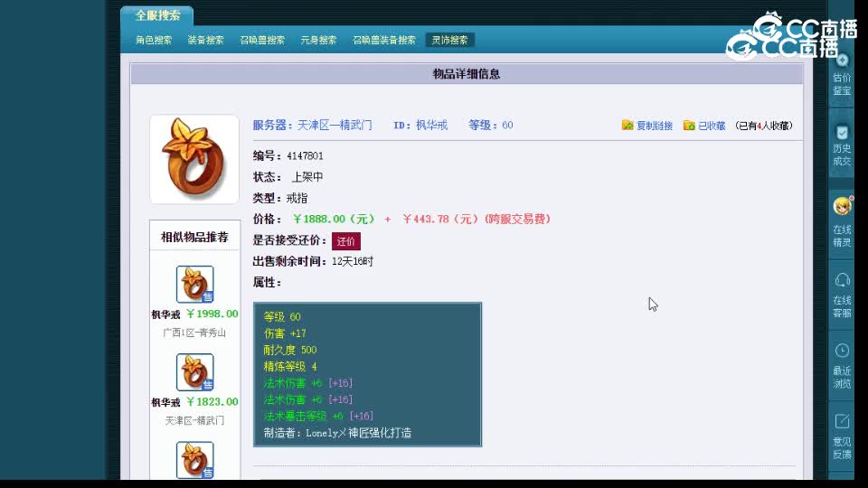Click the 精炼等级 4 attribute line

(290, 366)
